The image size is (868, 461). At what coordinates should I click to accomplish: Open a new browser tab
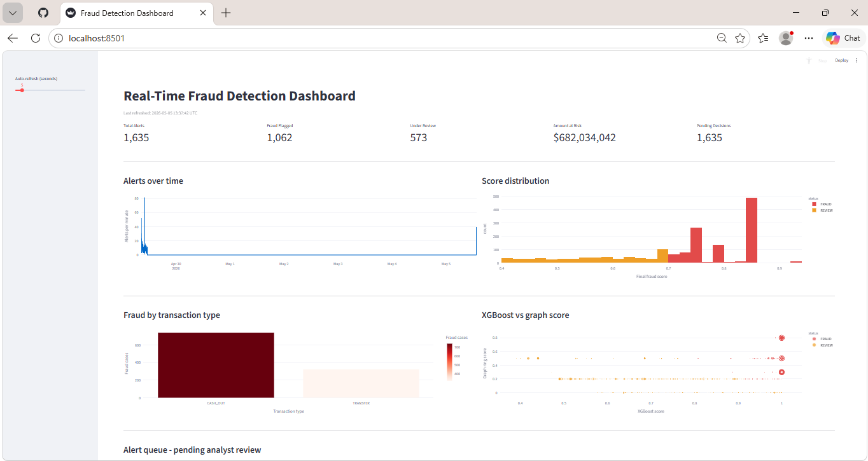coord(226,13)
